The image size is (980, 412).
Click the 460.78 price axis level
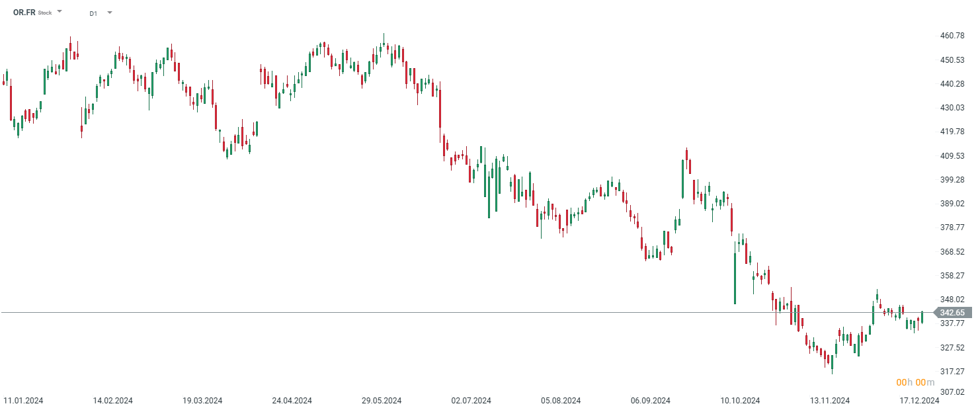click(952, 36)
